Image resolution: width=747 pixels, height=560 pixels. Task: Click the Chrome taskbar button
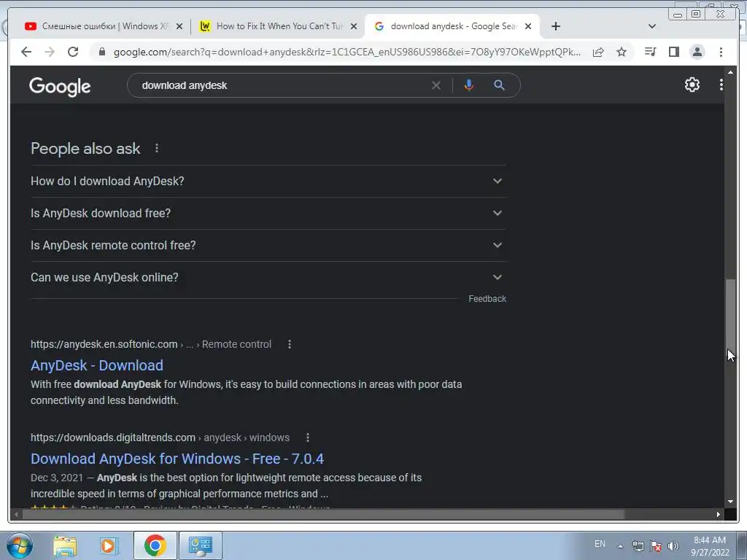[x=155, y=545]
